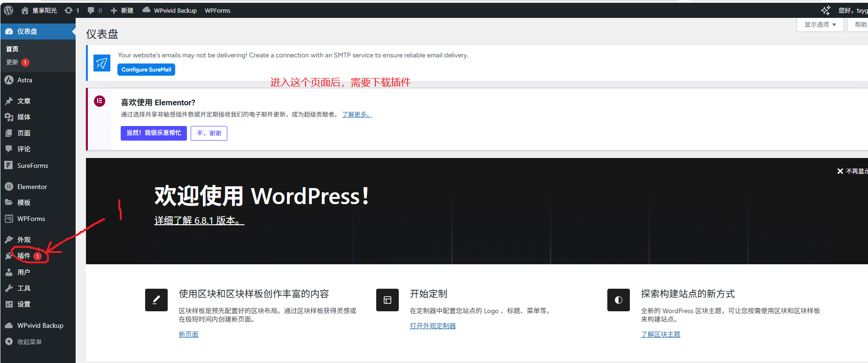868x363 pixels.
Task: Open 模板 templates folder icon
Action: [x=9, y=202]
